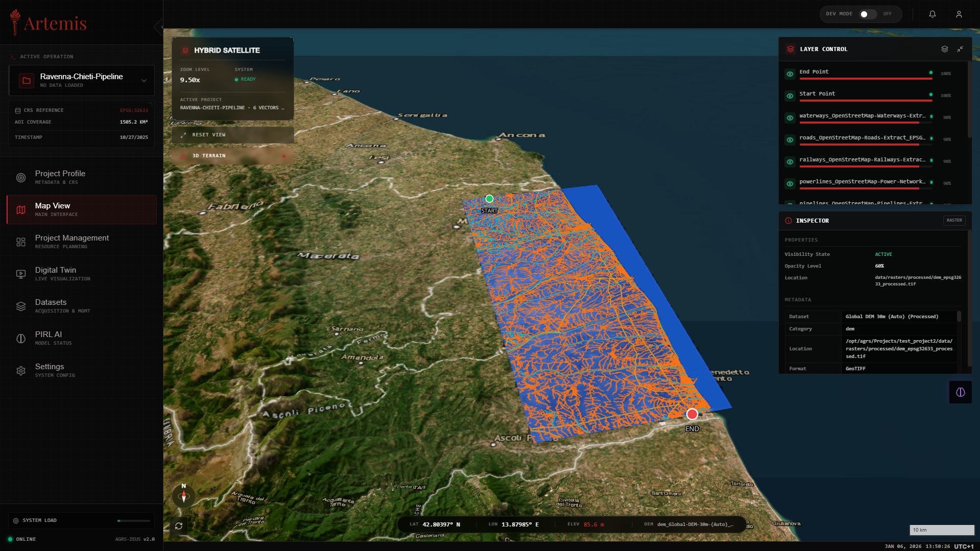This screenshot has height=551, width=980.
Task: Select the PIRL AI model status icon
Action: (x=20, y=338)
